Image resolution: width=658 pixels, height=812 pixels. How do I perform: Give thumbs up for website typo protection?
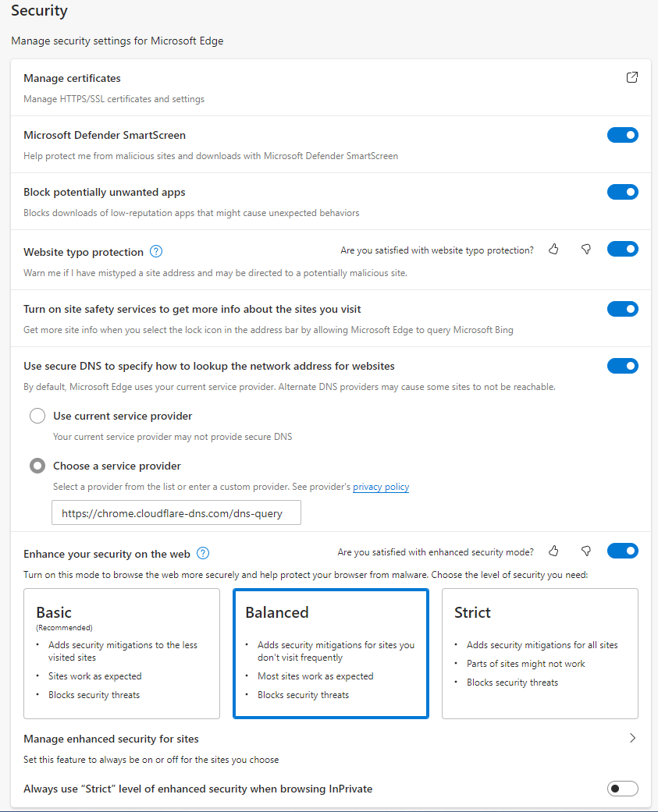pos(553,248)
